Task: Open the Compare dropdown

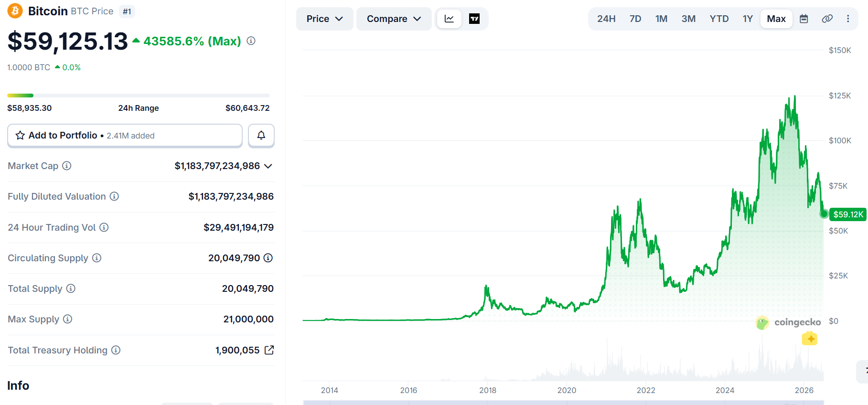Action: tap(394, 19)
